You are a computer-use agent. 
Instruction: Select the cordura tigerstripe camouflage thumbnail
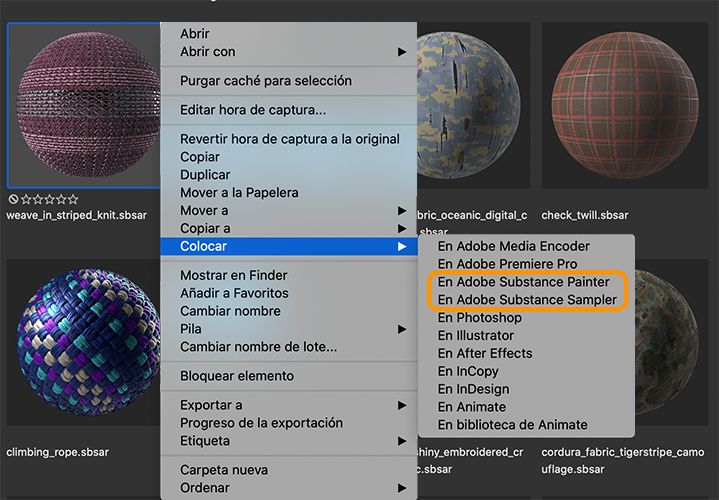(x=672, y=342)
